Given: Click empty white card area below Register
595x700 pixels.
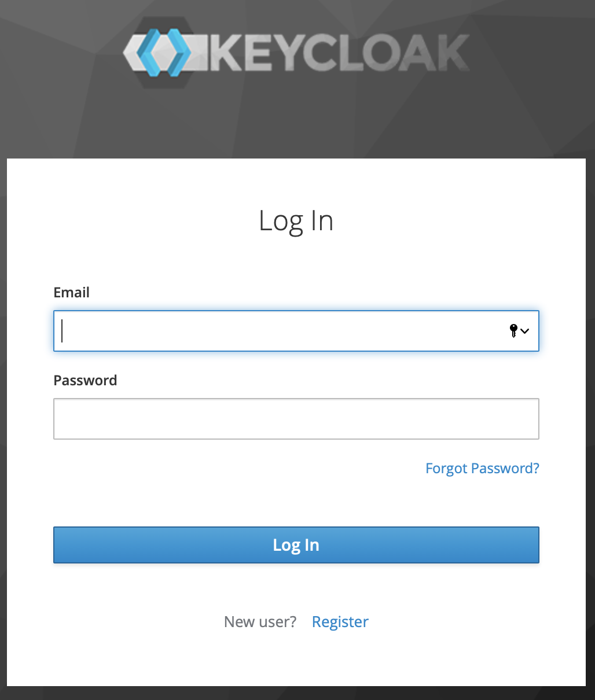Looking at the screenshot, I should point(296,660).
